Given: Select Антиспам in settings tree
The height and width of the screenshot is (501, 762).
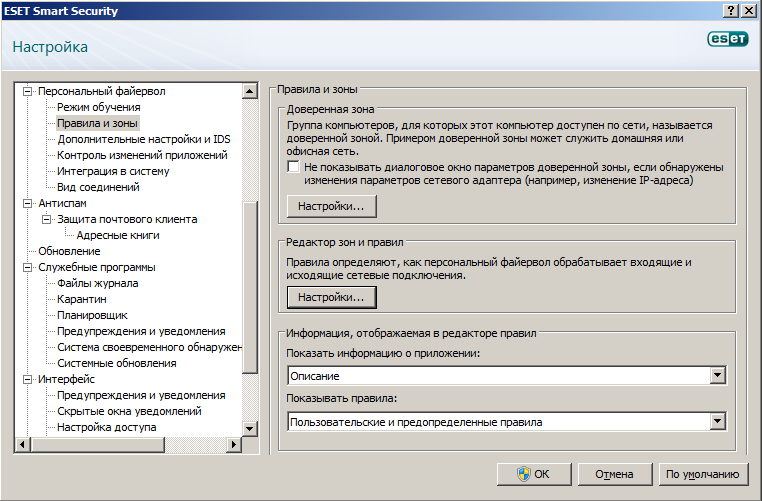Looking at the screenshot, I should 62,203.
